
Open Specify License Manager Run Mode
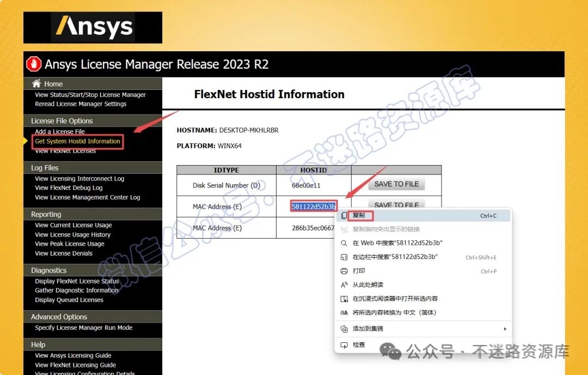(84, 328)
